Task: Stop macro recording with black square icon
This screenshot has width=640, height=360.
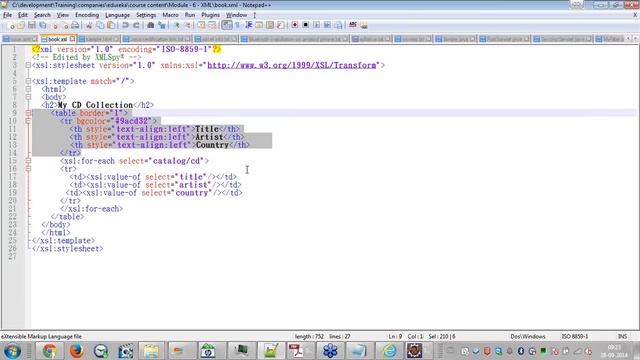Action: (x=305, y=25)
